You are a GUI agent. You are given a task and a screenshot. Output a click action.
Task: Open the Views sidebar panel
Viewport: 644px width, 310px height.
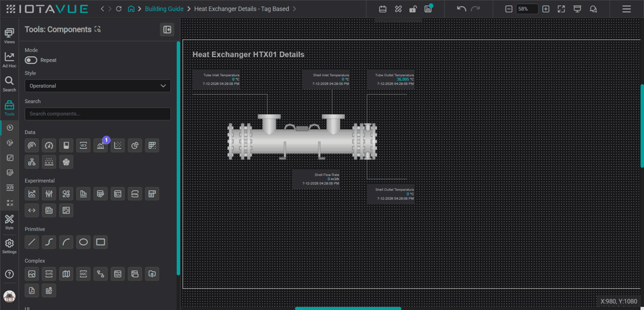[9, 36]
